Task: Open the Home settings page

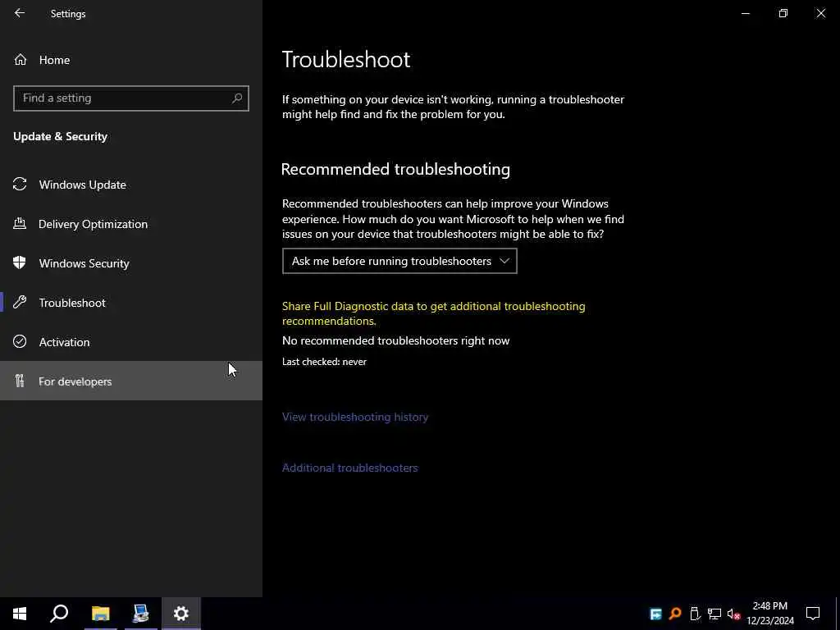Action: pos(131,60)
